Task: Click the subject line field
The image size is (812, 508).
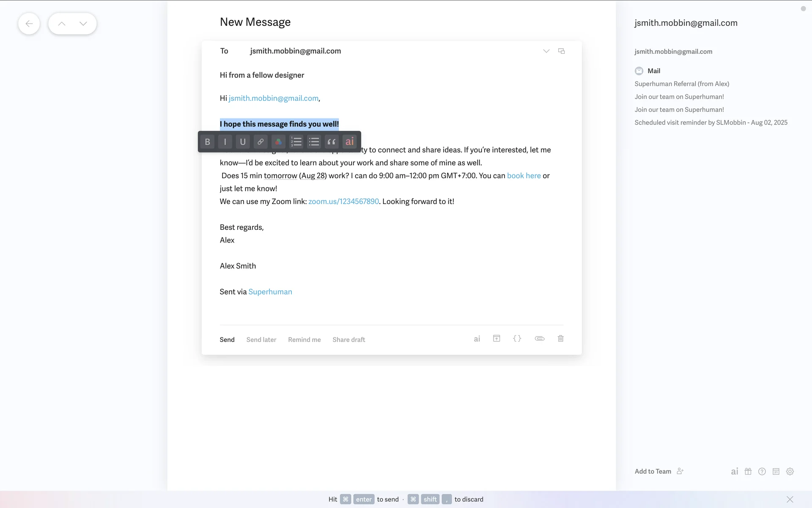Action: tap(262, 75)
